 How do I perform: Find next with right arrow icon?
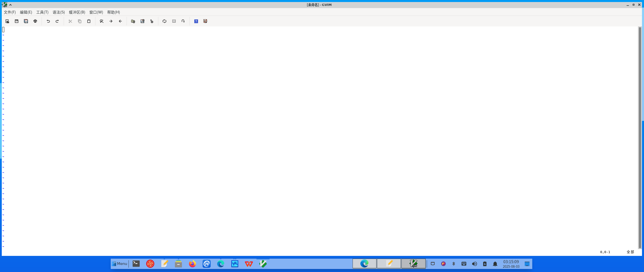point(111,21)
